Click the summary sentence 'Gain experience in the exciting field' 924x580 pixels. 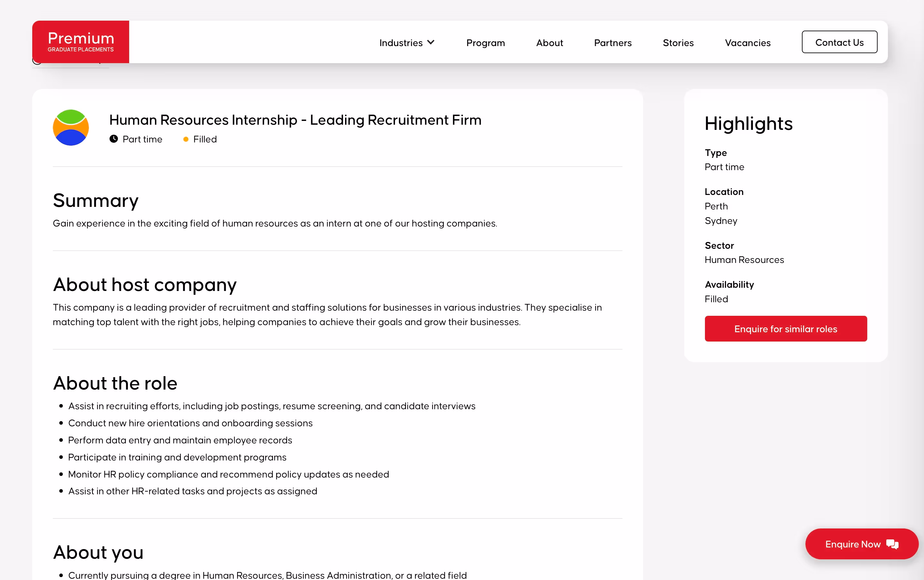click(x=274, y=223)
